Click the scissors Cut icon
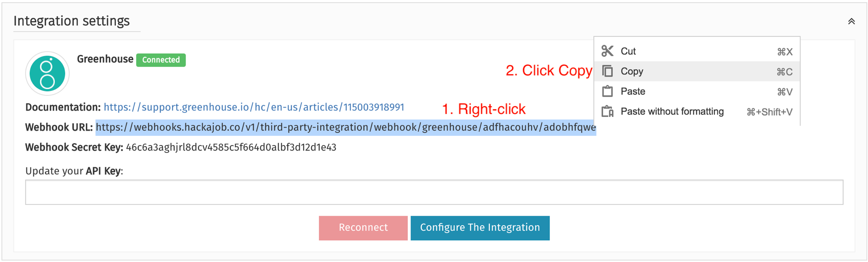This screenshot has height=262, width=868. (607, 51)
